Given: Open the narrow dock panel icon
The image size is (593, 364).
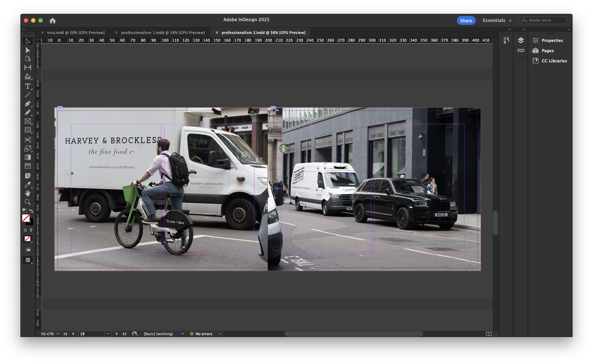Looking at the screenshot, I should (506, 40).
